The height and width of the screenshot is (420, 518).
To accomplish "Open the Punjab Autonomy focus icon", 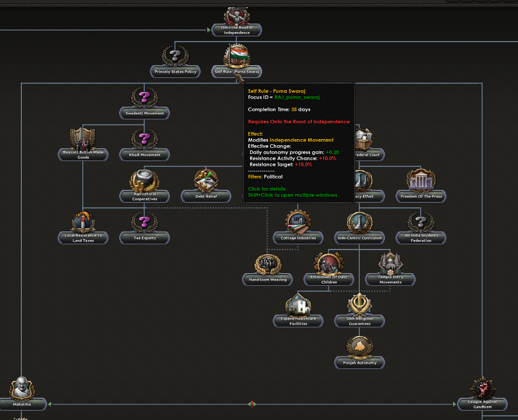I will pos(359,346).
